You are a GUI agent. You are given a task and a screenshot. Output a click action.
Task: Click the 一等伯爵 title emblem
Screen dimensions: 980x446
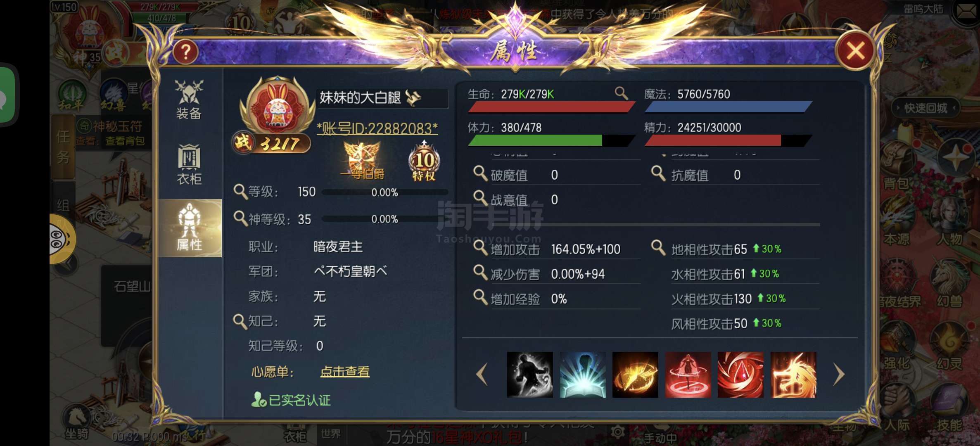click(x=363, y=161)
